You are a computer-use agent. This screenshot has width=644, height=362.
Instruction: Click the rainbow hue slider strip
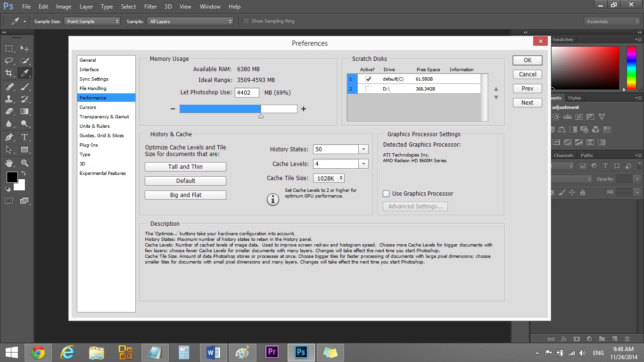pyautogui.click(x=631, y=68)
